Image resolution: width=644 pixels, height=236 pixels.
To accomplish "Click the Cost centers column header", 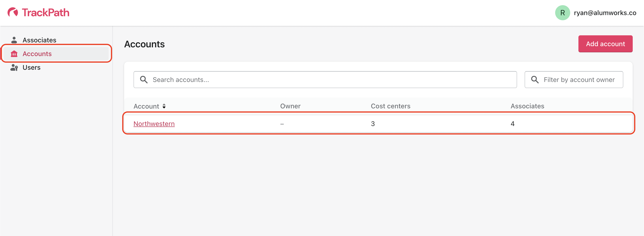I will (390, 106).
